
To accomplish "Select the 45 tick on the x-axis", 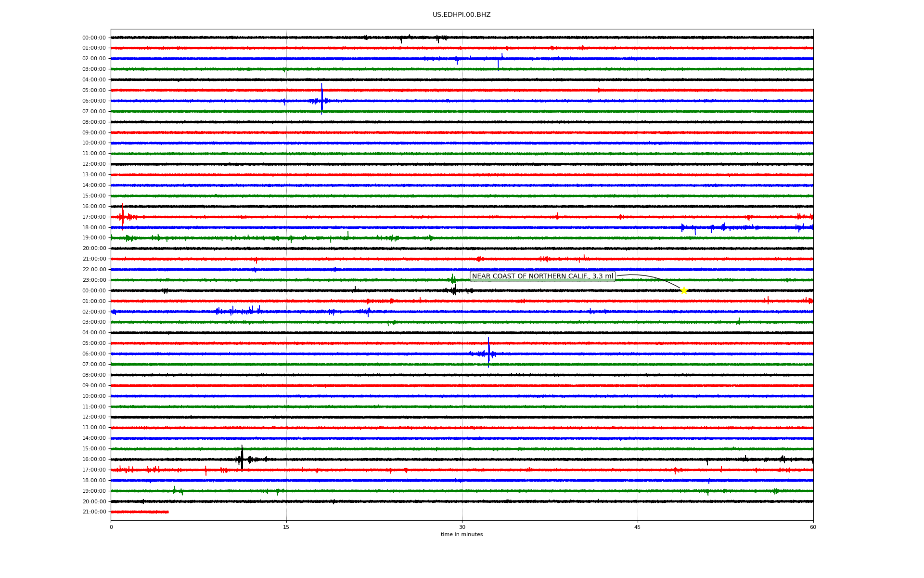I will pyautogui.click(x=638, y=527).
